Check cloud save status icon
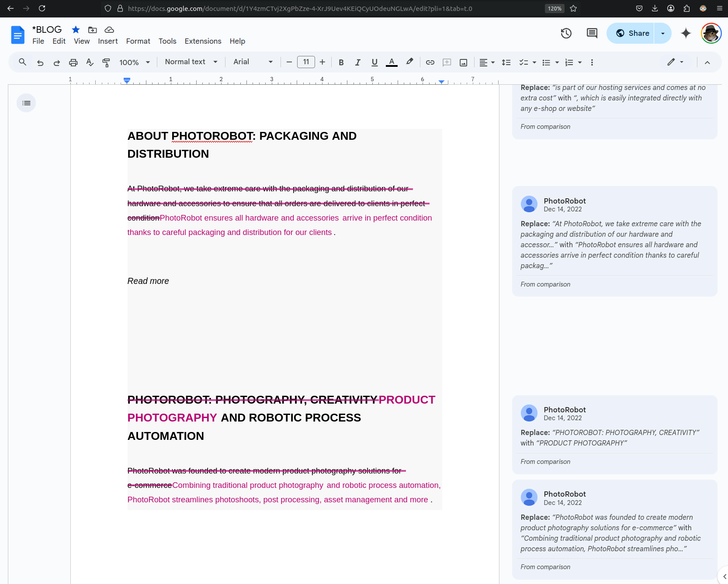Screen dimensions: 728x584 click(109, 30)
